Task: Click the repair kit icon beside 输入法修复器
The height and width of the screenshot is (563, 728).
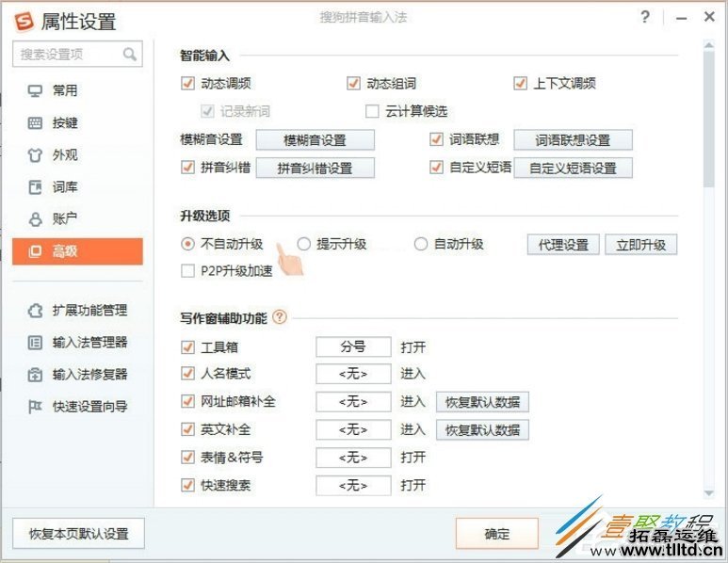Action: coord(35,375)
